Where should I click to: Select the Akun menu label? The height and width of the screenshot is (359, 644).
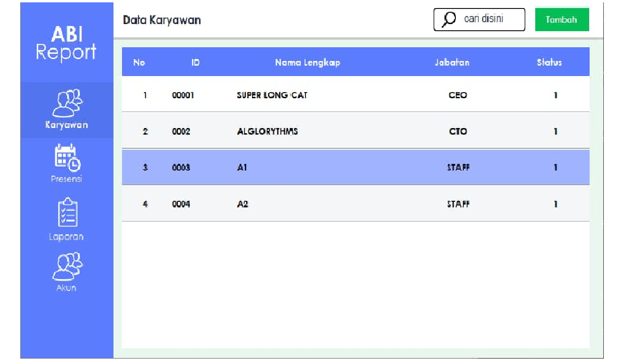point(67,288)
